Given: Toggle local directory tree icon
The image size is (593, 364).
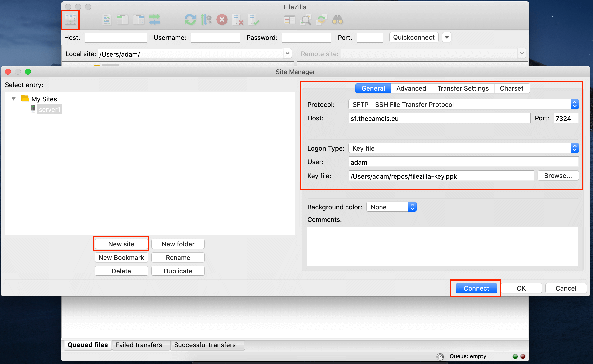Looking at the screenshot, I should [123, 20].
